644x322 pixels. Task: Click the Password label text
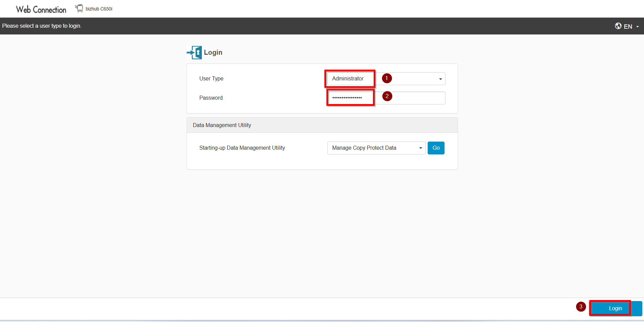pos(211,98)
